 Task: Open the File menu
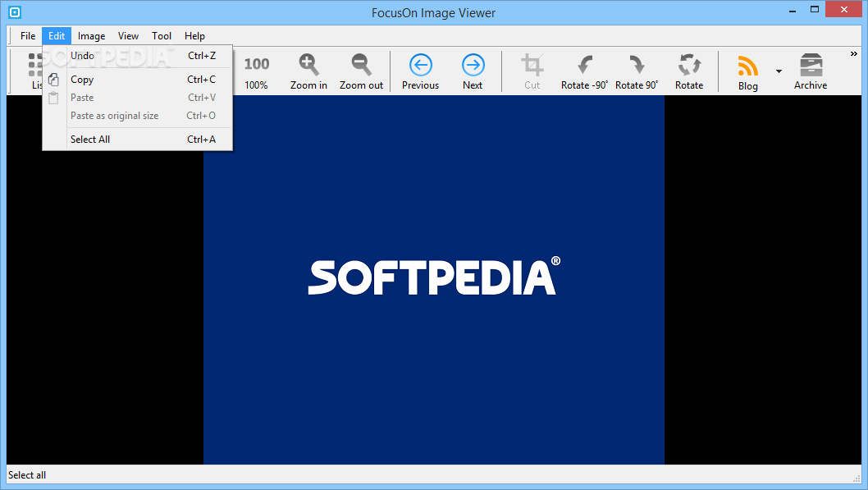(x=28, y=36)
